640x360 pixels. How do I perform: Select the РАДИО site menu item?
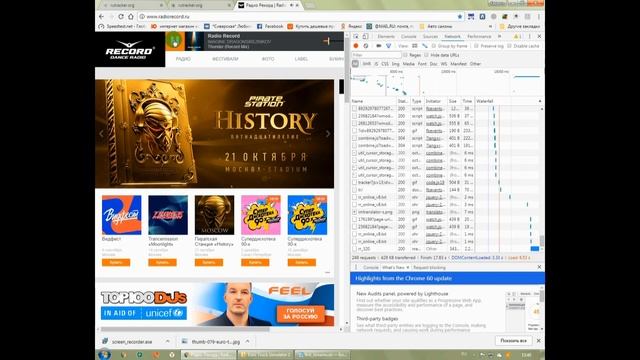(183, 59)
